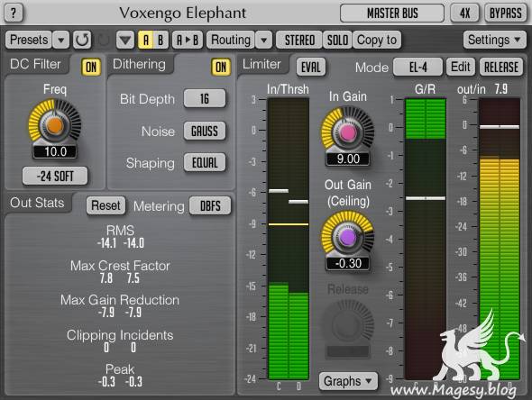Open the session bank triangle menu
532x400 pixels.
(x=125, y=40)
